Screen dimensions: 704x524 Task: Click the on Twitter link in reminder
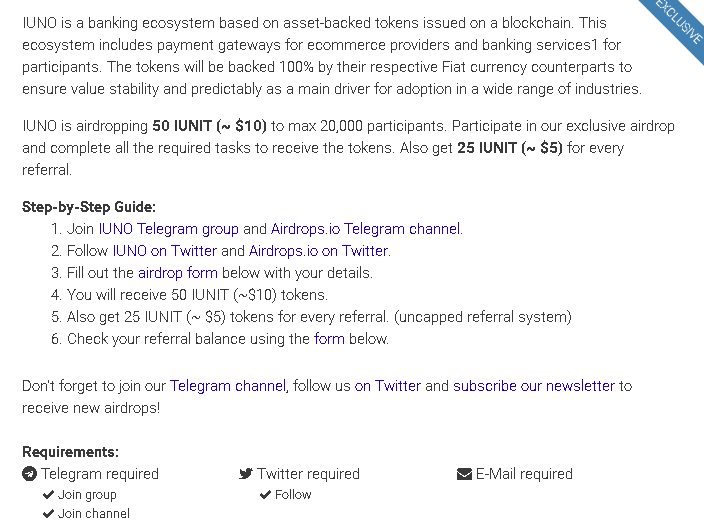click(x=388, y=386)
